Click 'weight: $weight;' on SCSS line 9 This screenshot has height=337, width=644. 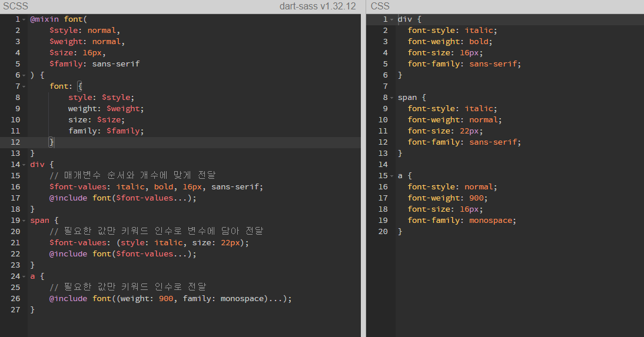click(x=106, y=109)
